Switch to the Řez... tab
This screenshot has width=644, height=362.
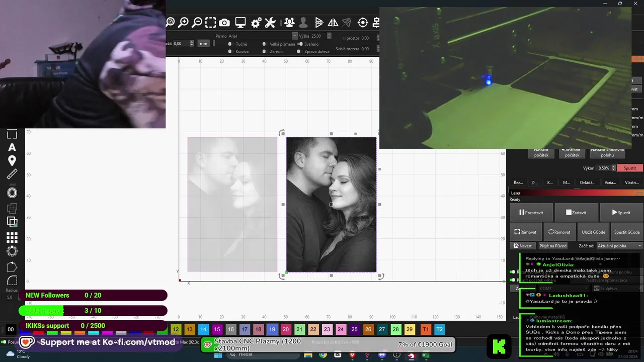(518, 183)
